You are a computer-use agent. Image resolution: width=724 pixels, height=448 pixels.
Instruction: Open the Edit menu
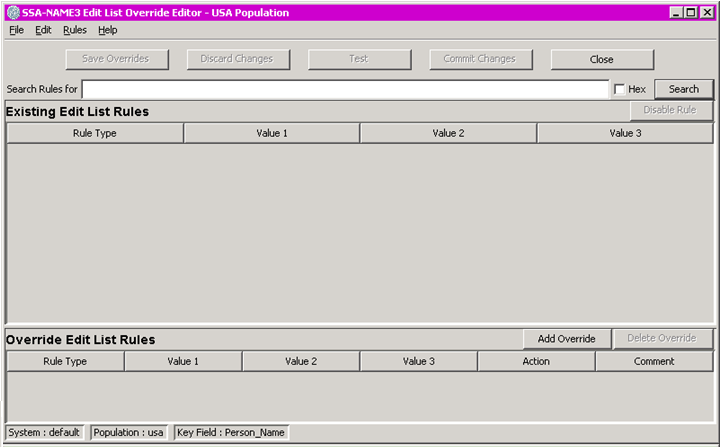click(43, 30)
